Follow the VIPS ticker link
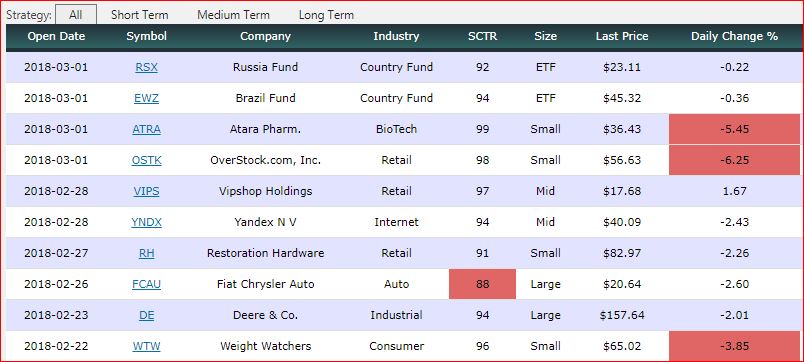 [147, 191]
